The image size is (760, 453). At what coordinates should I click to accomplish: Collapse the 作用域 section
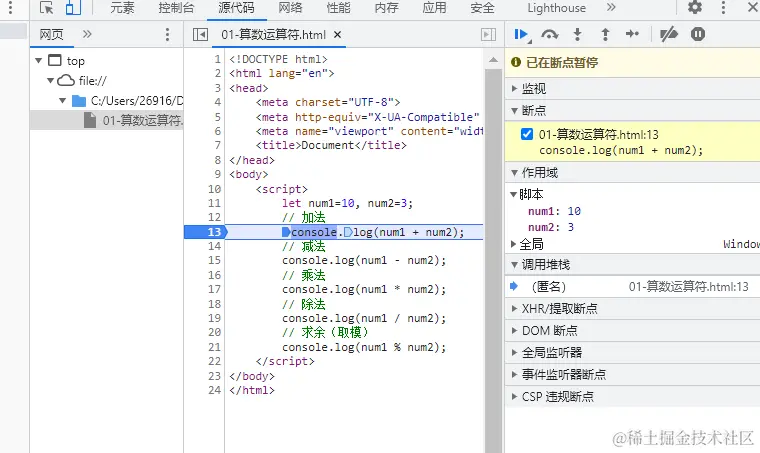click(x=632, y=172)
